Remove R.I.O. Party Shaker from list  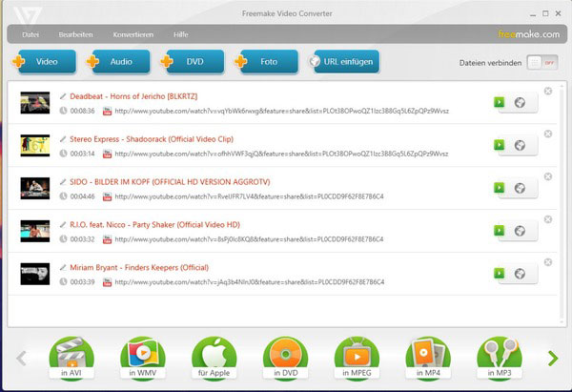point(548,219)
